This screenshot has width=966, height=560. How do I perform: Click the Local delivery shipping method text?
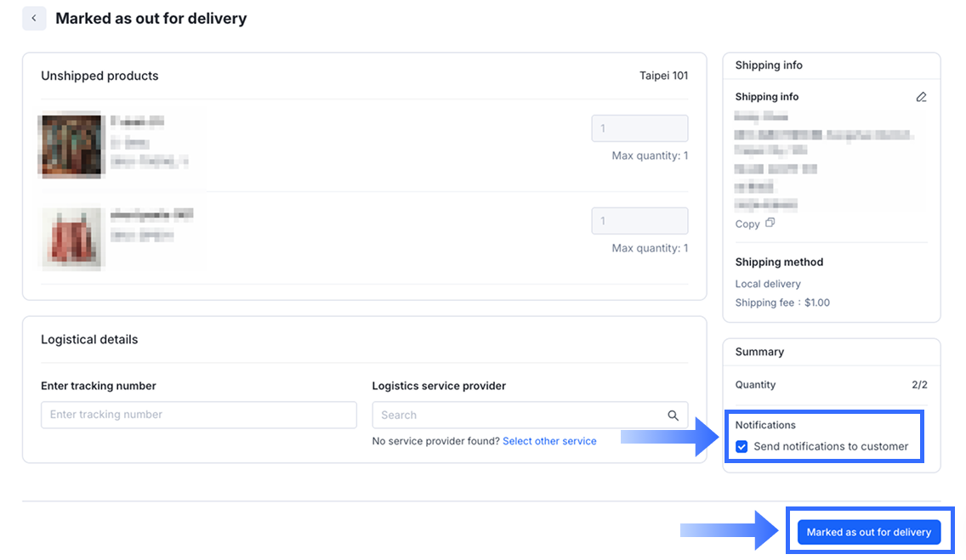[768, 284]
